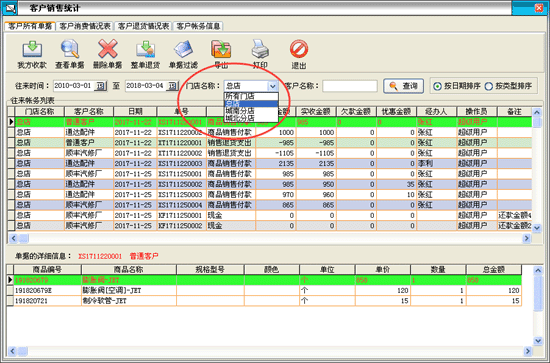Close the 客户销售统计 window
550x363 pixels.
(x=538, y=8)
